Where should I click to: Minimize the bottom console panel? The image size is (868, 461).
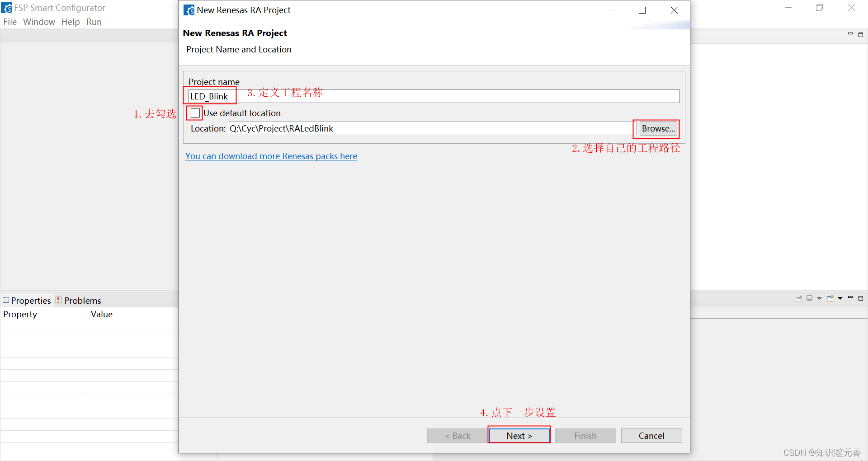(850, 298)
